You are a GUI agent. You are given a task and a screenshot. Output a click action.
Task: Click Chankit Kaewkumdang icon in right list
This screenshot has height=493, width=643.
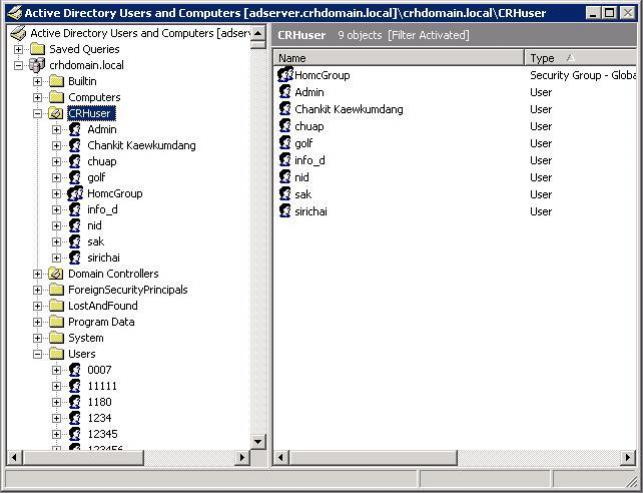point(285,109)
